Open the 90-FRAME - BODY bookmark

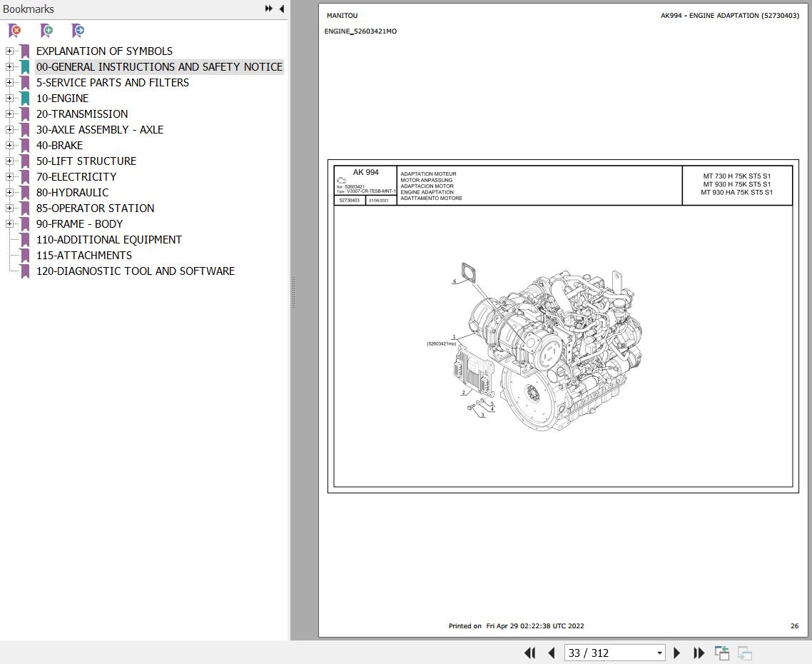click(x=79, y=224)
